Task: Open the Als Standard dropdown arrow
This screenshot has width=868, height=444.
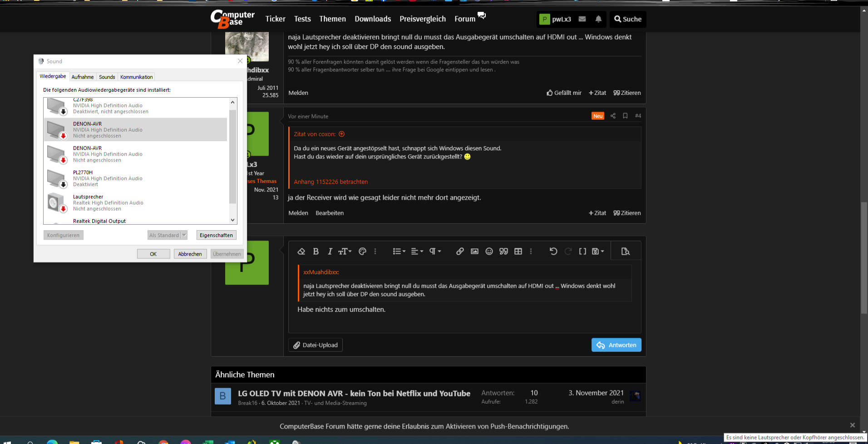Action: click(x=184, y=235)
